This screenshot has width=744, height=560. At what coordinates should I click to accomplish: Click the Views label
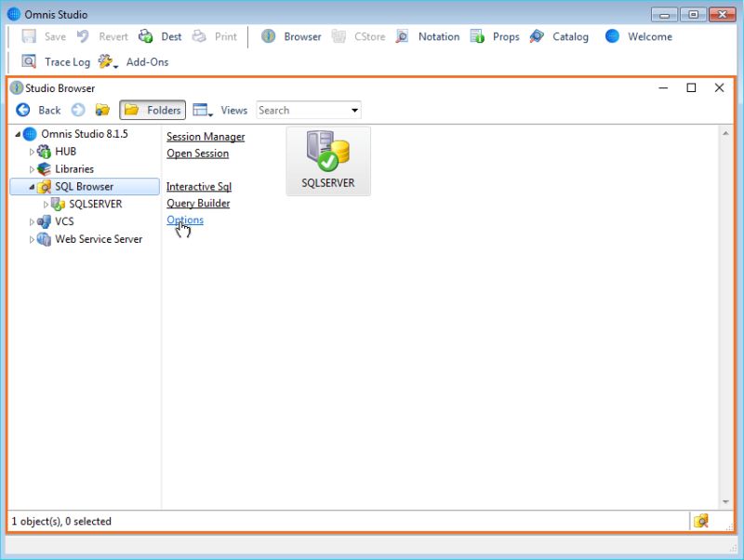234,110
